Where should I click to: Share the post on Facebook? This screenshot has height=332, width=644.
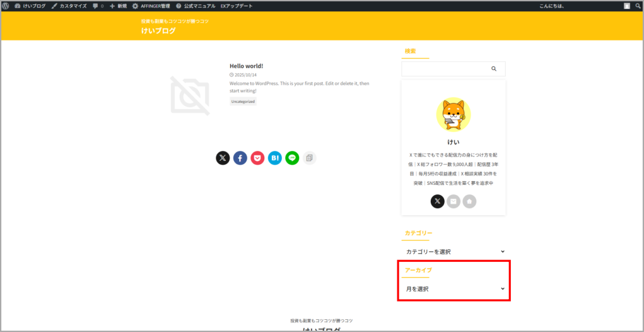[240, 158]
